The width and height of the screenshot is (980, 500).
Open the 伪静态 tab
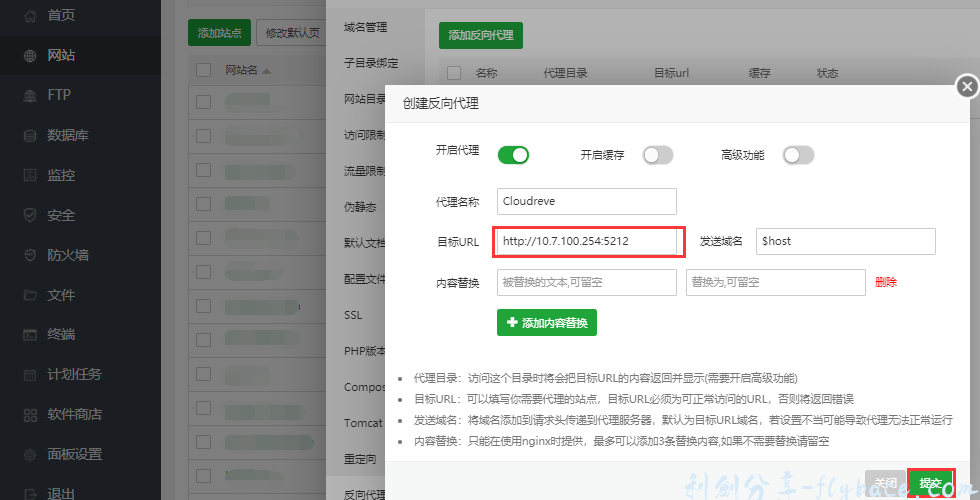(360, 207)
